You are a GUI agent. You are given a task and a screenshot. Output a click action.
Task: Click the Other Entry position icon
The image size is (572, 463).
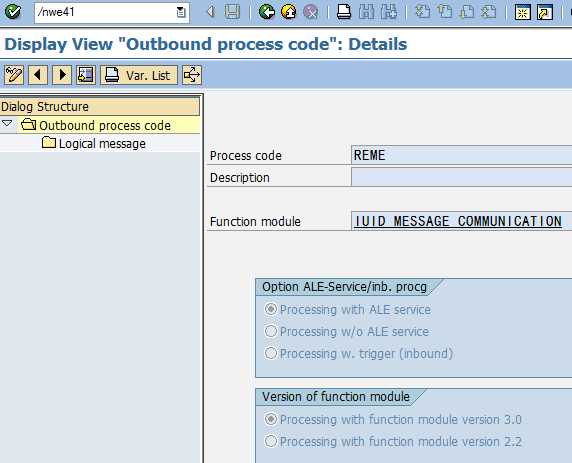(86, 75)
